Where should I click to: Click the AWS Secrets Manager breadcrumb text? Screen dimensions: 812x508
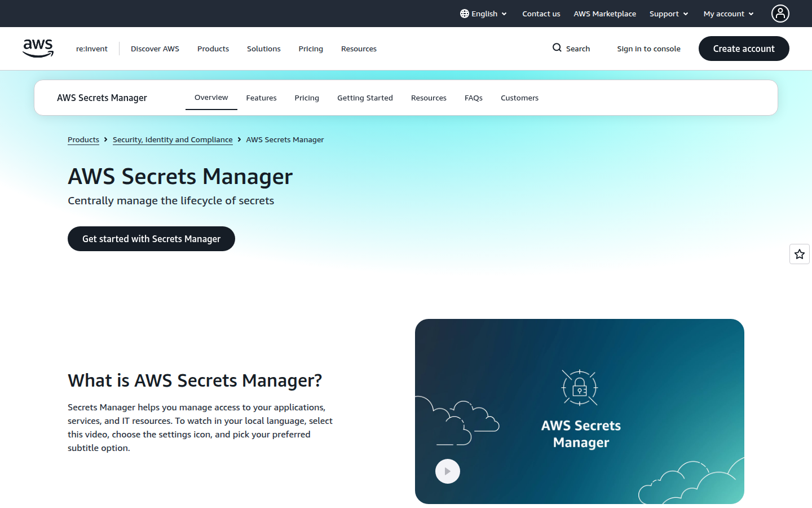coord(285,139)
